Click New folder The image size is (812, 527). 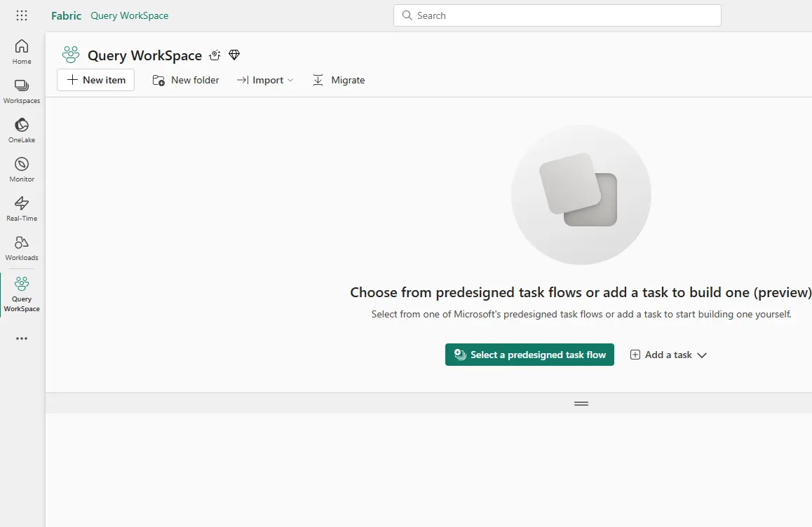point(185,80)
